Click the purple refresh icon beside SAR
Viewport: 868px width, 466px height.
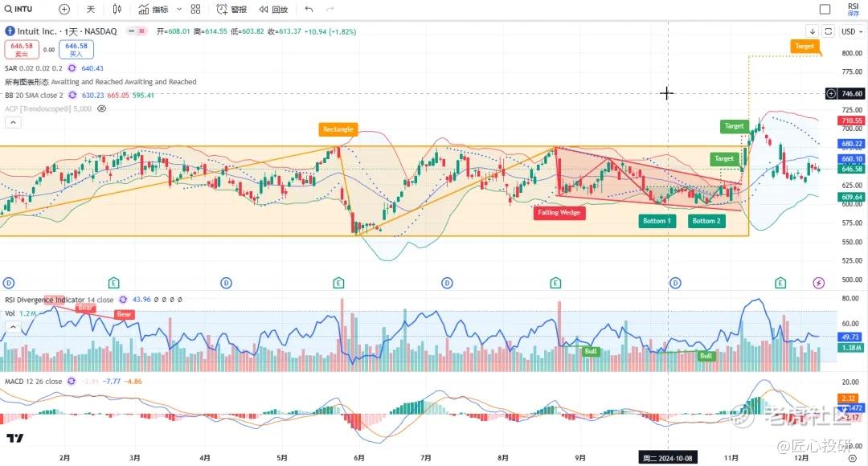(72, 68)
